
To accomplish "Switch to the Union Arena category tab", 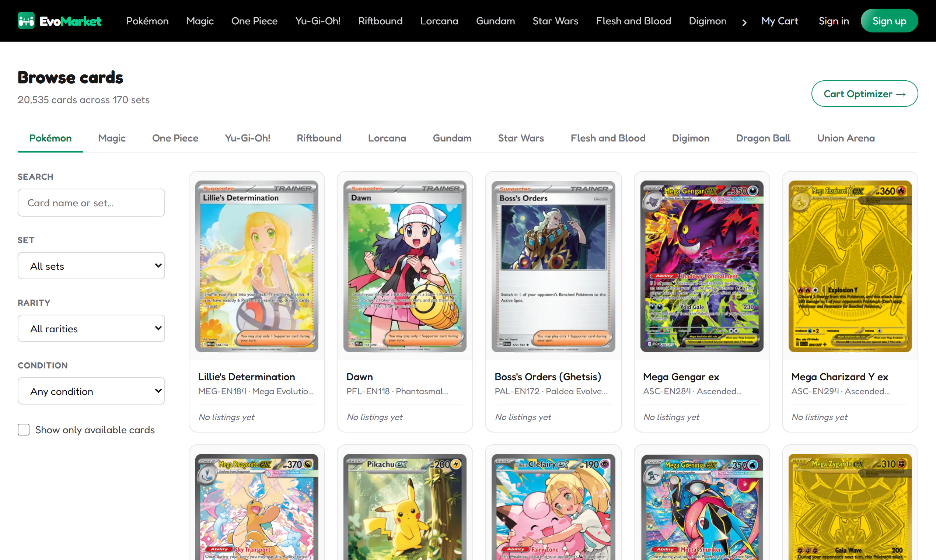I will click(846, 138).
